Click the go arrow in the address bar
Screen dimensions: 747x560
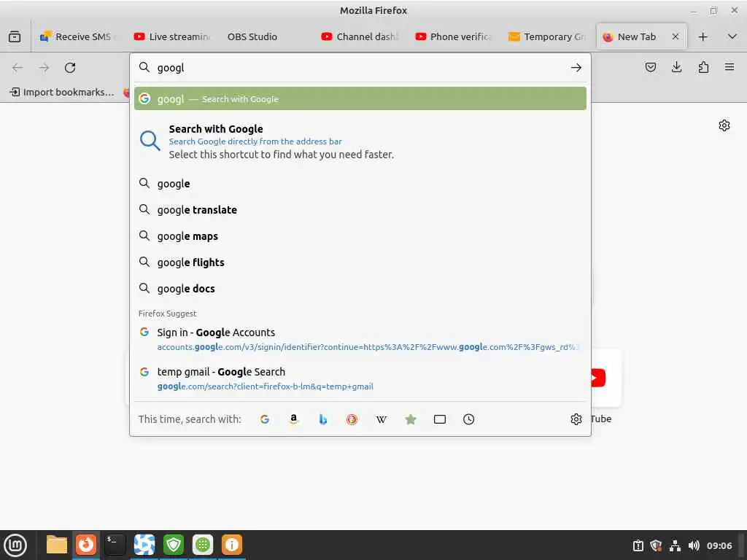(x=576, y=68)
